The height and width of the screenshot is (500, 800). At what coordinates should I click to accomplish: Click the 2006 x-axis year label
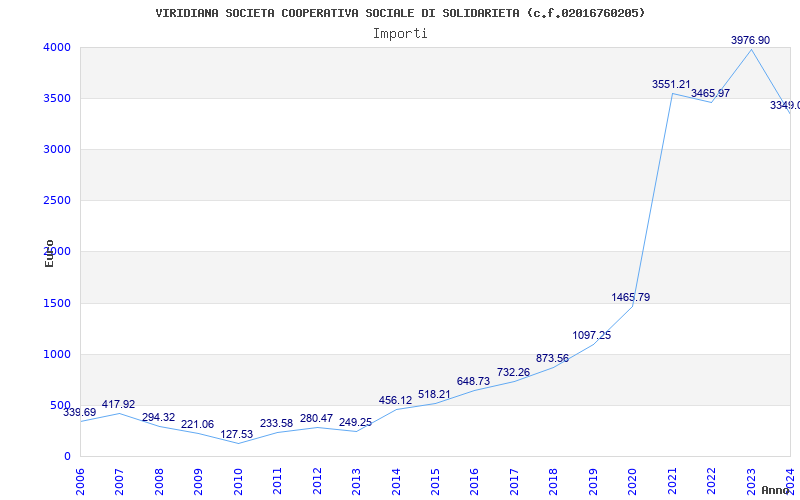(80, 481)
